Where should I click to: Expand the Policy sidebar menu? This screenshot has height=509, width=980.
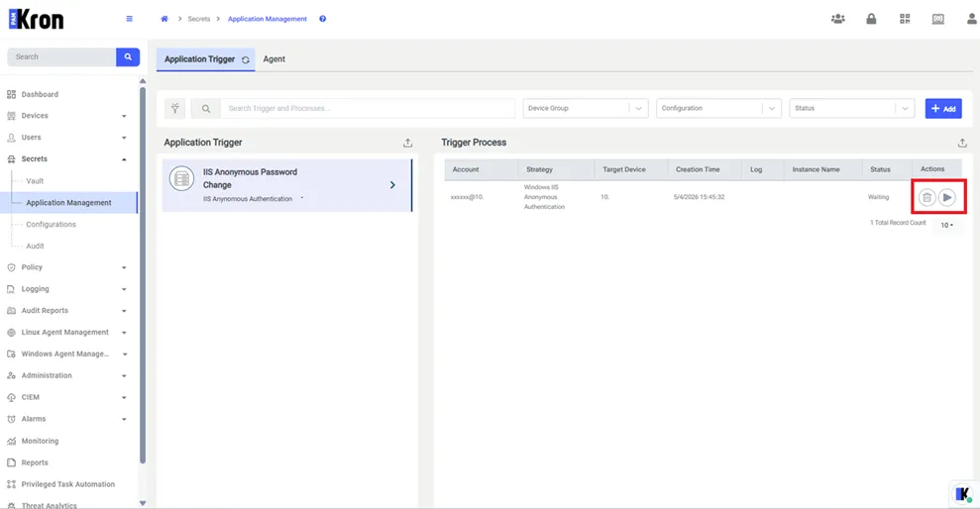pyautogui.click(x=124, y=267)
